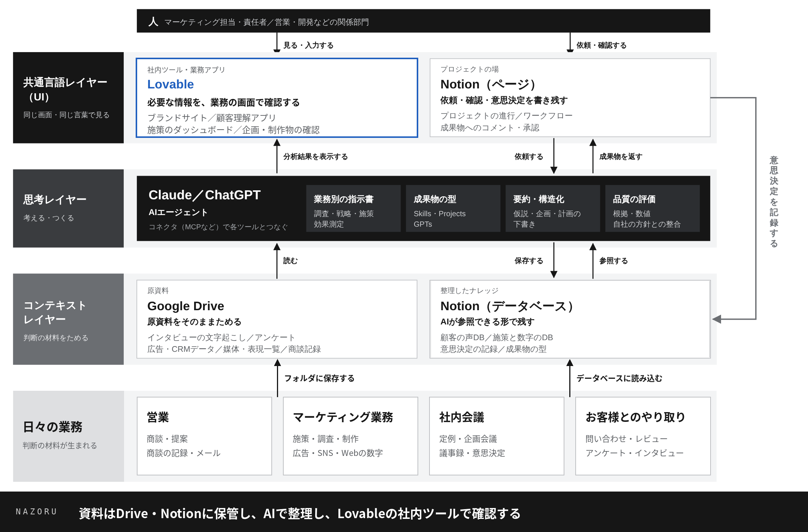This screenshot has width=808, height=532.
Task: Click the person icon in top bar
Action: point(153,21)
